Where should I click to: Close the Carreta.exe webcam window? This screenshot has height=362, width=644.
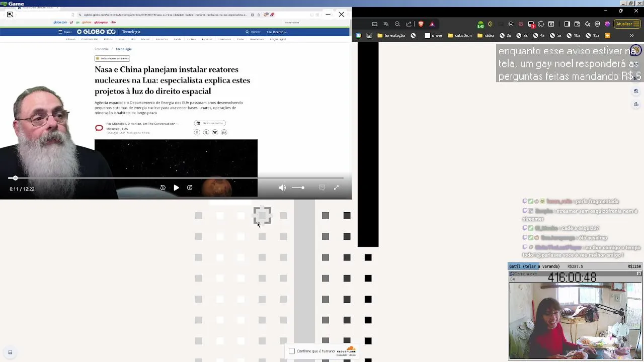(639, 274)
